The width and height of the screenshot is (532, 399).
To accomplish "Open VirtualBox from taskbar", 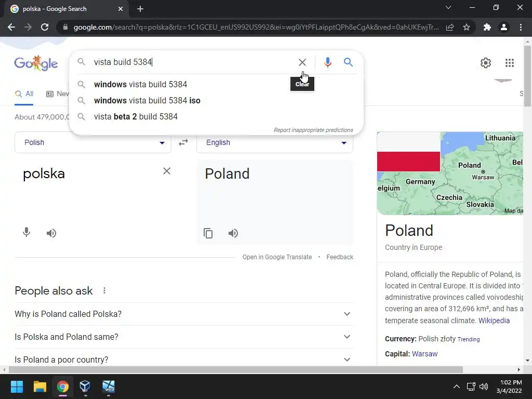I will (85, 387).
